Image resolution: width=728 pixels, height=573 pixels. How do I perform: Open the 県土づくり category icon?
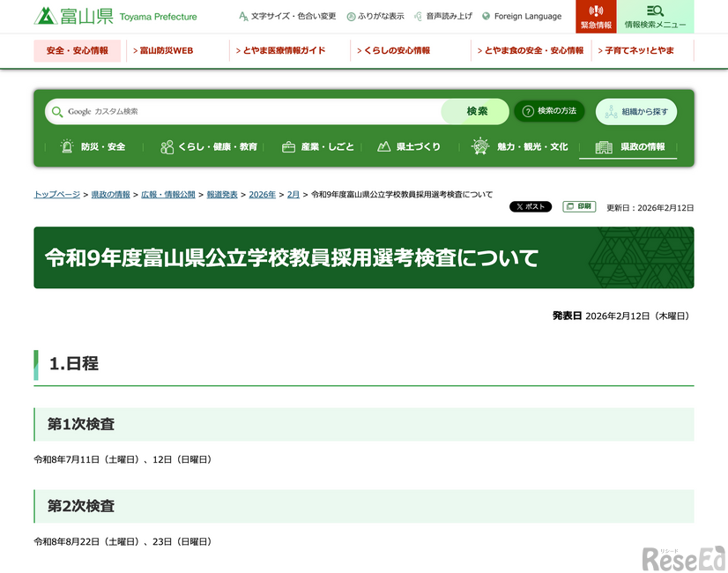(383, 146)
